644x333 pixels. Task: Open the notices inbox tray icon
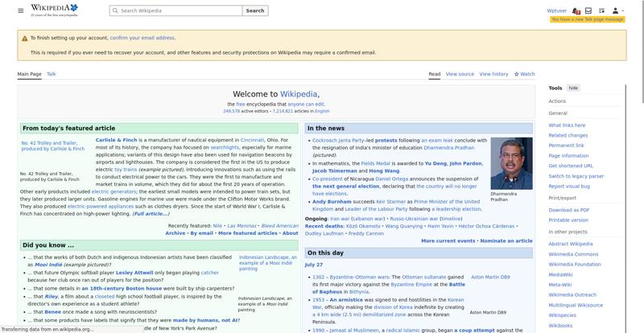[x=588, y=10]
